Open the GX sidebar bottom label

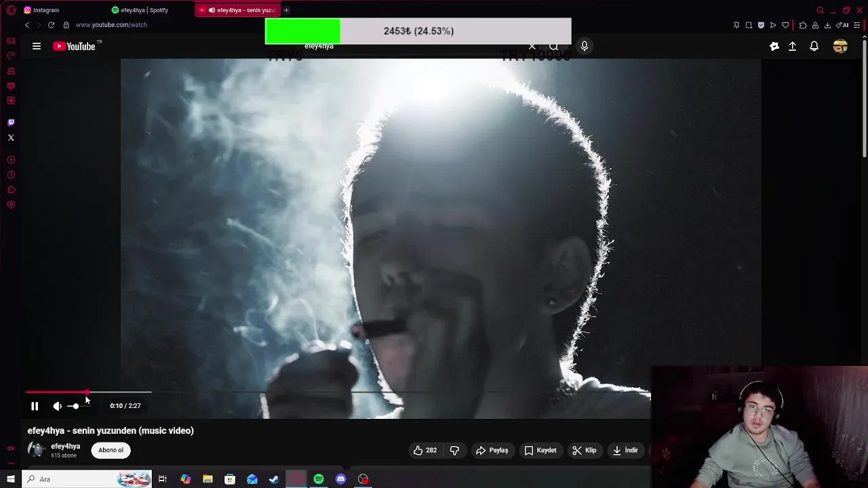(11, 448)
